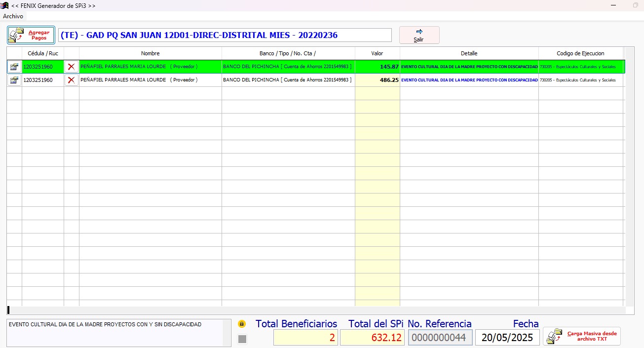Select the 486.25 value cell
The height and width of the screenshot is (348, 644).
tap(377, 80)
